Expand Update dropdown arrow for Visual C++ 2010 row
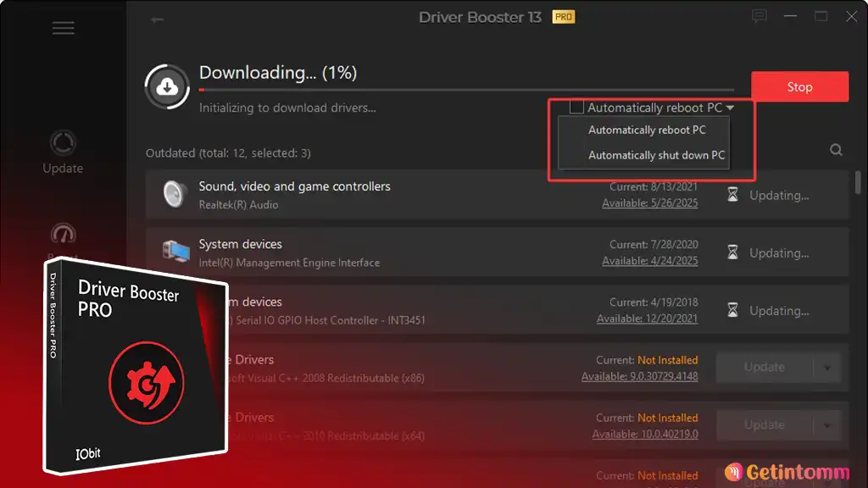Screen dimensions: 868x488 click(827, 425)
